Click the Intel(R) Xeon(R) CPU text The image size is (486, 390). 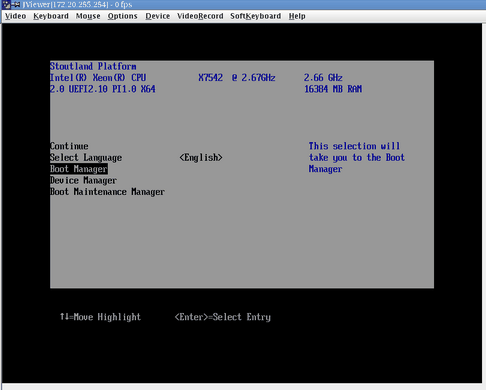click(x=98, y=78)
